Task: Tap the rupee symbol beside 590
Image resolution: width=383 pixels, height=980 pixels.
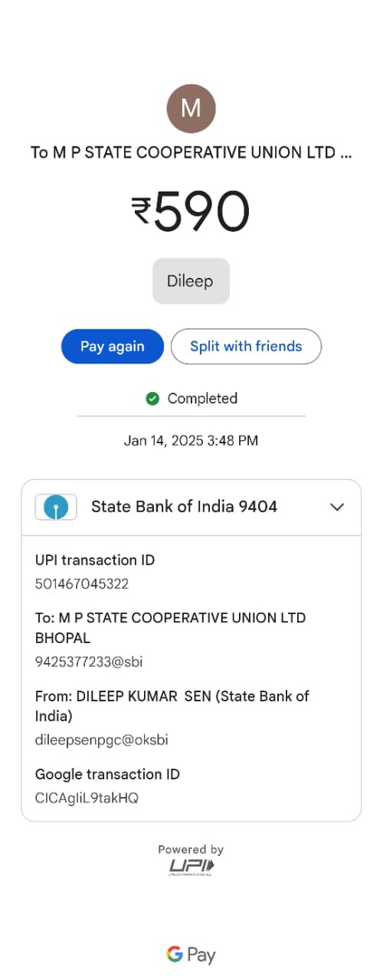Action: coord(142,211)
